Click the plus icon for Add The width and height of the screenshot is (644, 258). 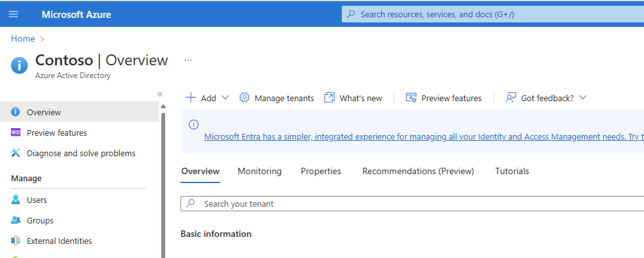[x=191, y=98]
